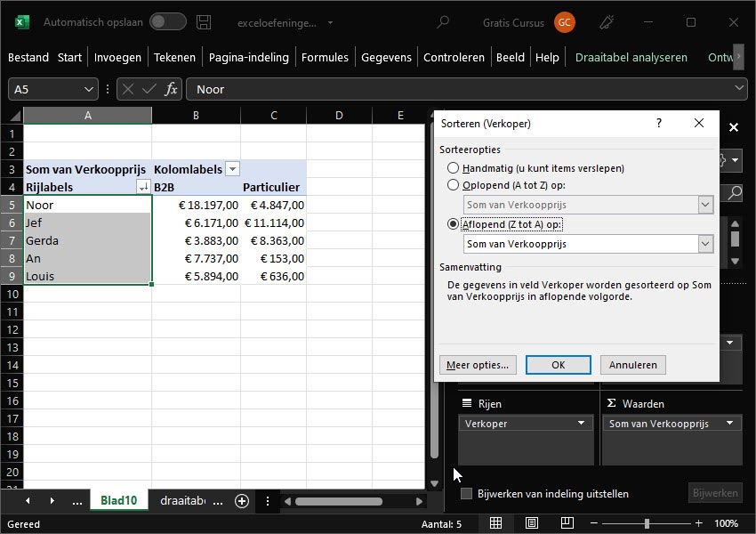Viewport: 756px width, 534px height.
Task: Select the Handmatig sort option
Action: [454, 168]
